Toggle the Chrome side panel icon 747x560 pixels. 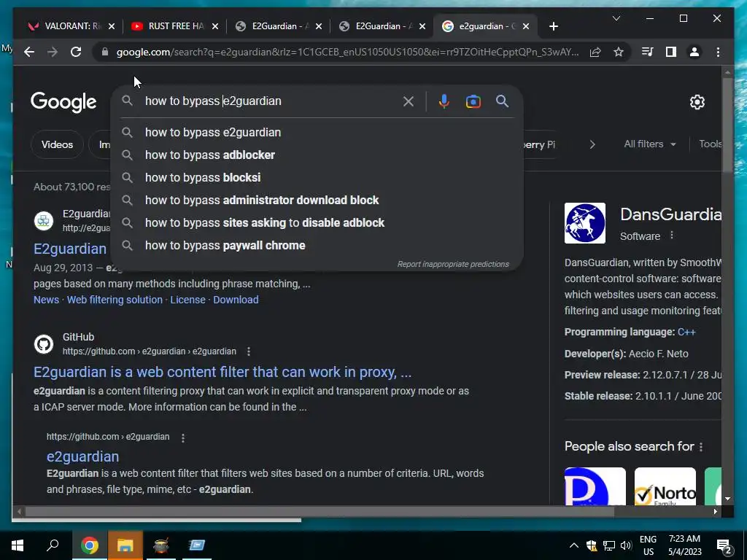[x=671, y=52]
